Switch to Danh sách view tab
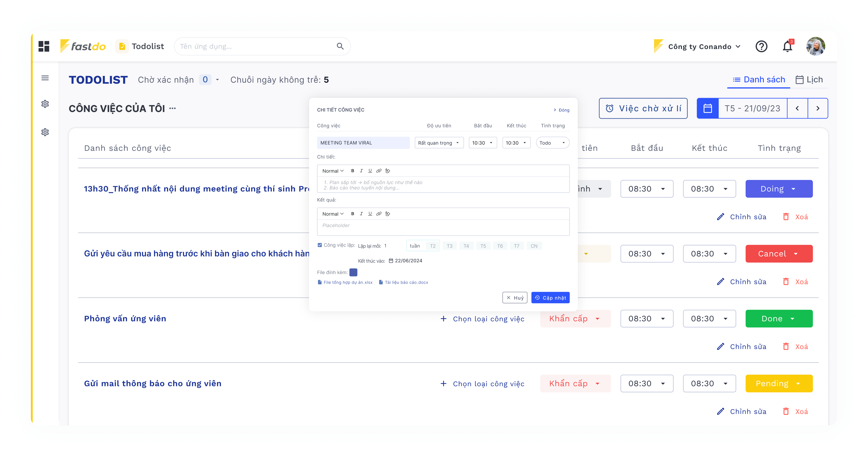Screen dimensions: 868x456 coord(758,79)
